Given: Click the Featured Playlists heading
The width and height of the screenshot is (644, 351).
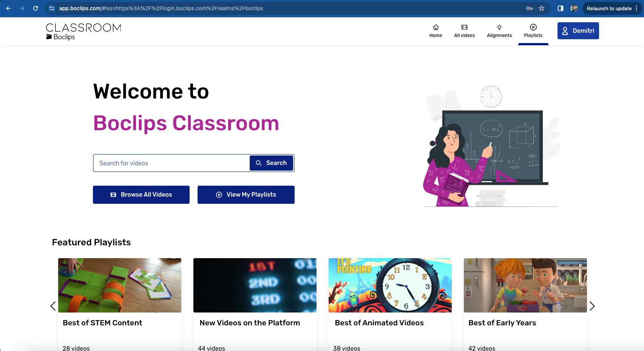Looking at the screenshot, I should tap(91, 242).
